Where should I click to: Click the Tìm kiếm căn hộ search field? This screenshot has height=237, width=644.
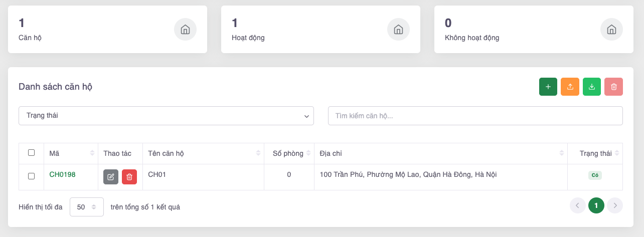click(x=475, y=116)
